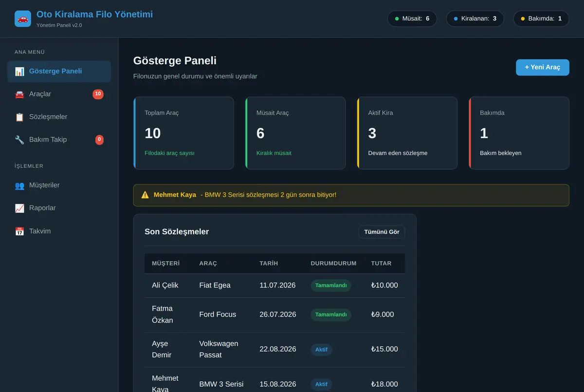Click the red 10 badge beside Araçlar
This screenshot has height=392, width=584.
coord(98,94)
